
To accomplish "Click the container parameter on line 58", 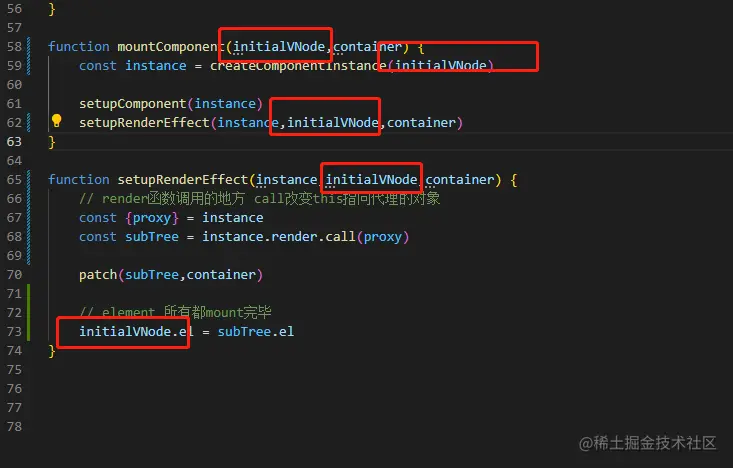I will click(367, 47).
